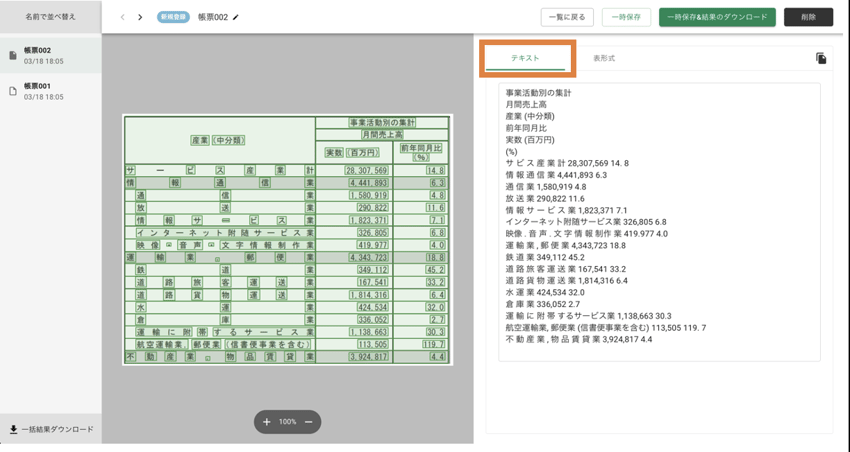This screenshot has height=452, width=850.
Task: Go to previous document with left chevron
Action: click(123, 17)
